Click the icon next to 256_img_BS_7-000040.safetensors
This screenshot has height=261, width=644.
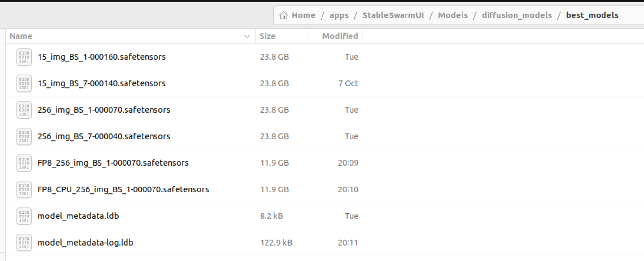[24, 137]
